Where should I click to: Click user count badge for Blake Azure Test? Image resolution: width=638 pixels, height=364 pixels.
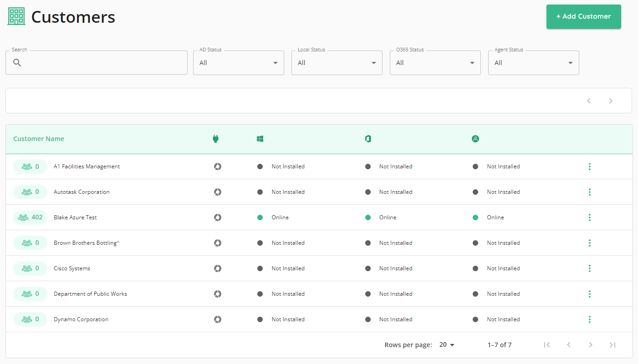[x=31, y=217]
